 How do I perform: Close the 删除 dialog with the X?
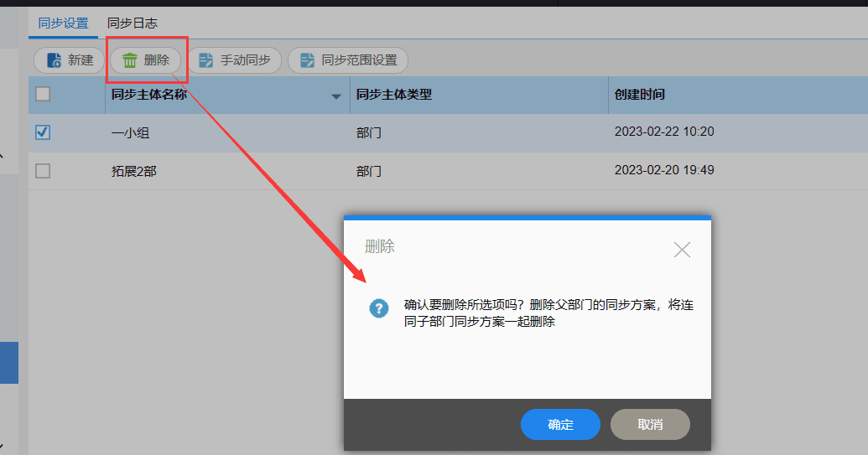pos(682,250)
